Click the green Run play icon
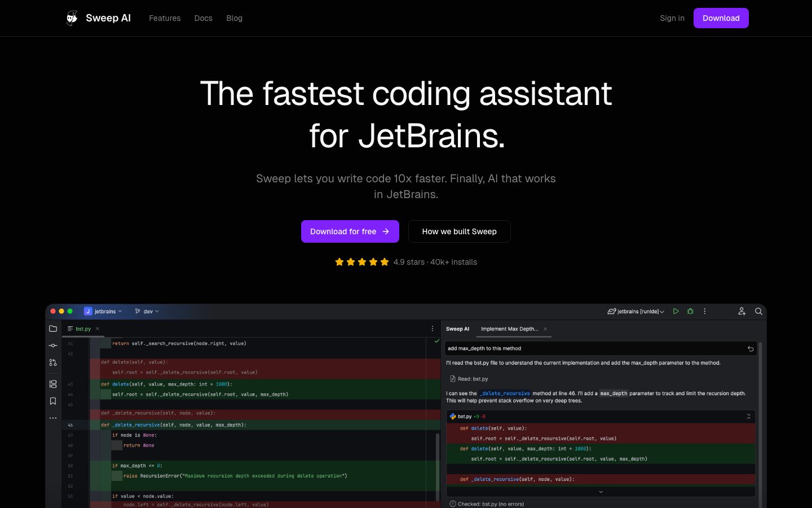Screen dimensions: 812x508 676,312
